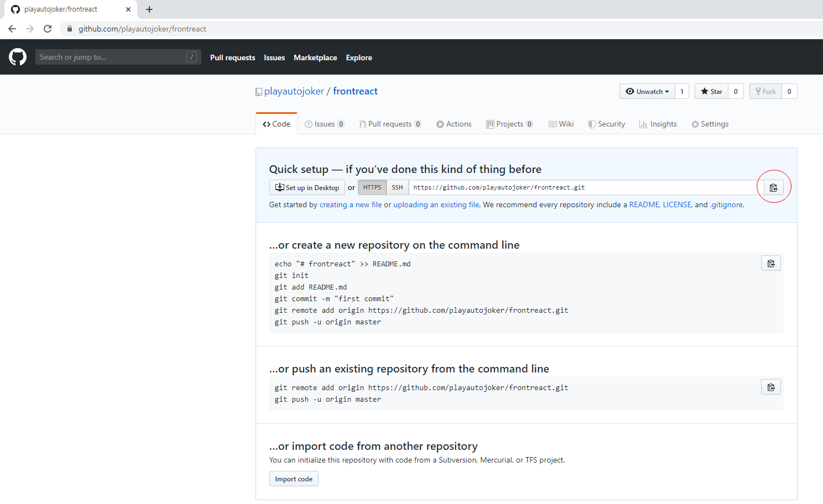Screen dimensions: 823x504
Task: Click the git init command line
Action: (291, 275)
